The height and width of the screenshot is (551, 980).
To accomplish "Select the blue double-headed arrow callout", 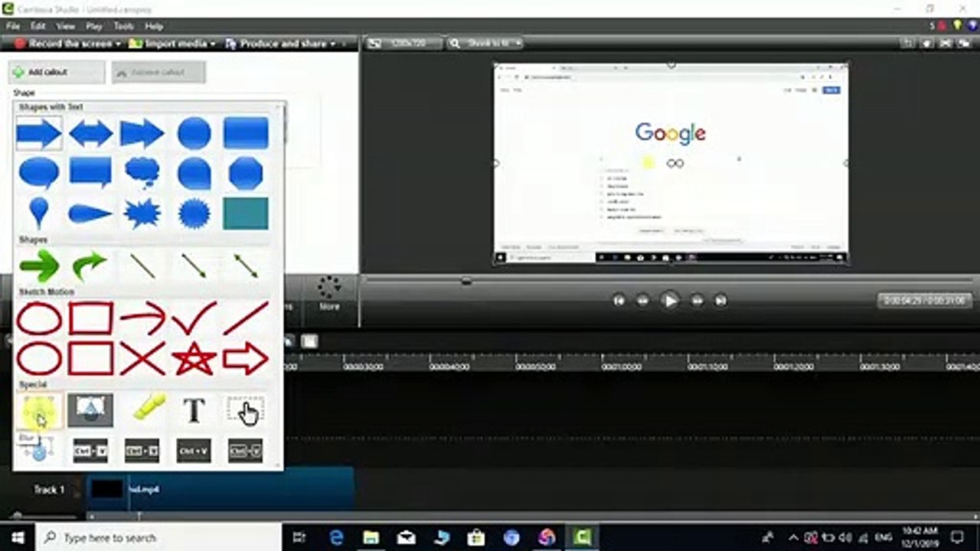I will [90, 134].
